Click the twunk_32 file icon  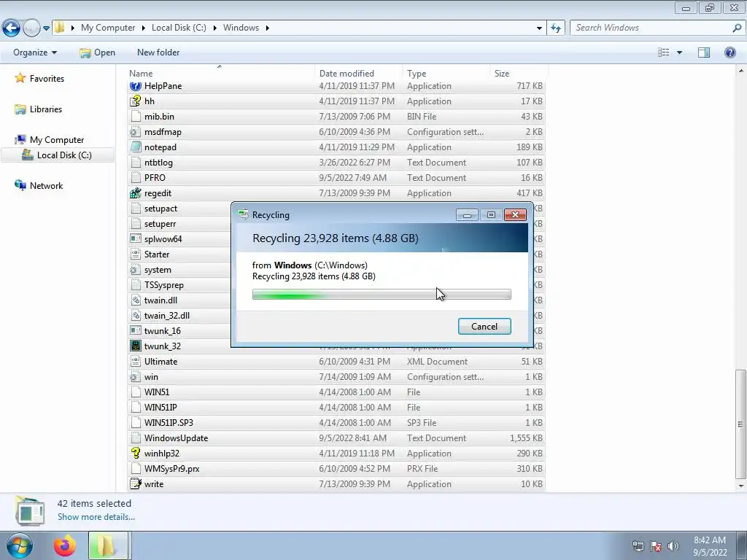click(135, 346)
